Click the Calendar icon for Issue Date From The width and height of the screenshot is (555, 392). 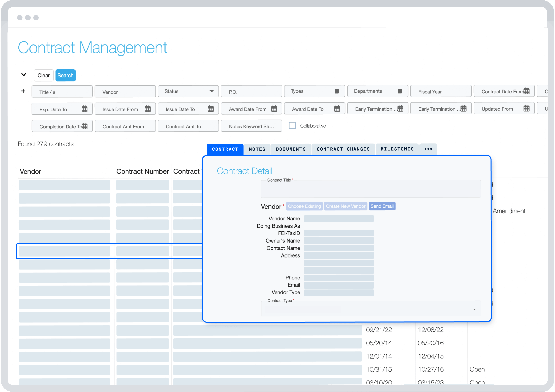(147, 109)
